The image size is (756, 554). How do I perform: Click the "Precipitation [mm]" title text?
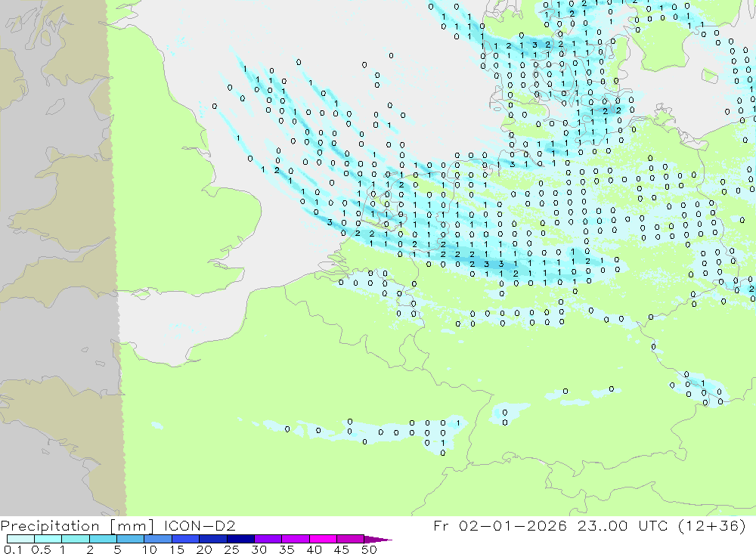pyautogui.click(x=78, y=526)
